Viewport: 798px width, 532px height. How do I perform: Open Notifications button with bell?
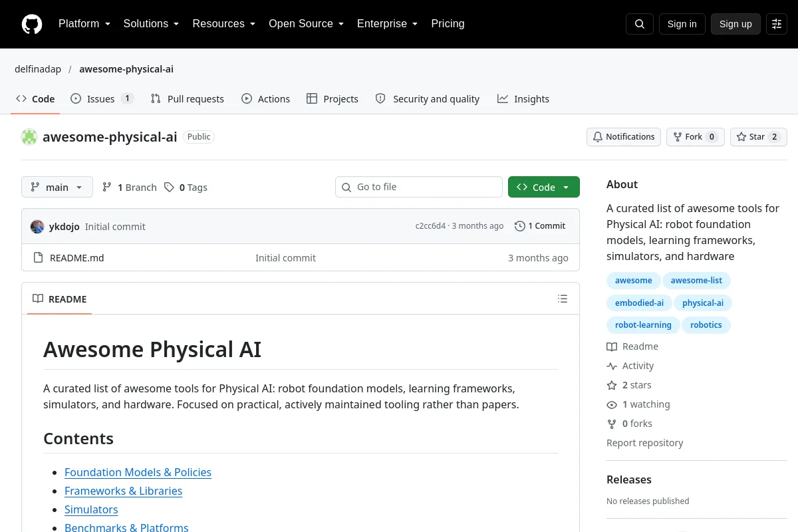[624, 137]
